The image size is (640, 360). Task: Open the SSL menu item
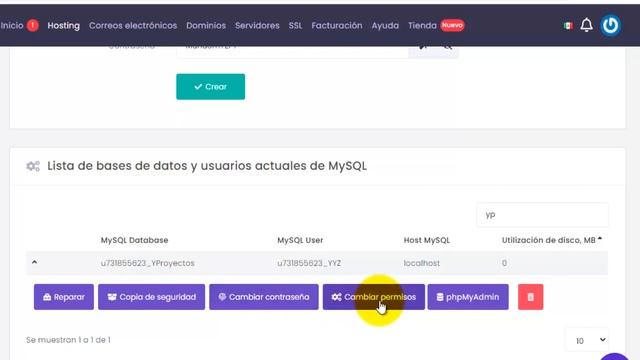point(295,25)
